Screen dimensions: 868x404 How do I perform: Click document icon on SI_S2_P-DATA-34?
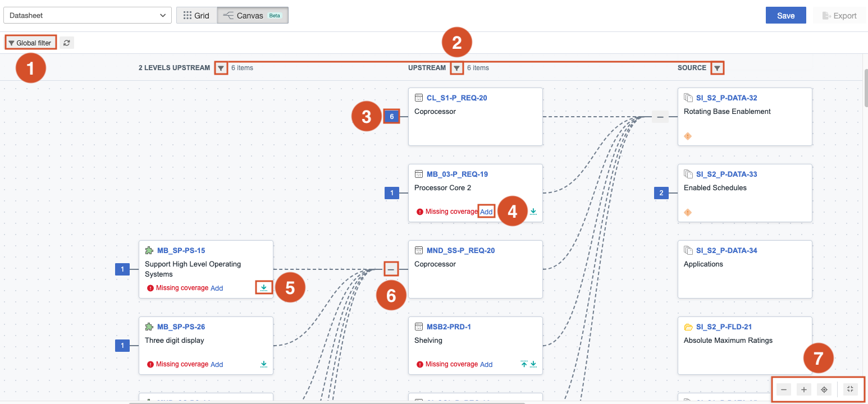pos(688,250)
